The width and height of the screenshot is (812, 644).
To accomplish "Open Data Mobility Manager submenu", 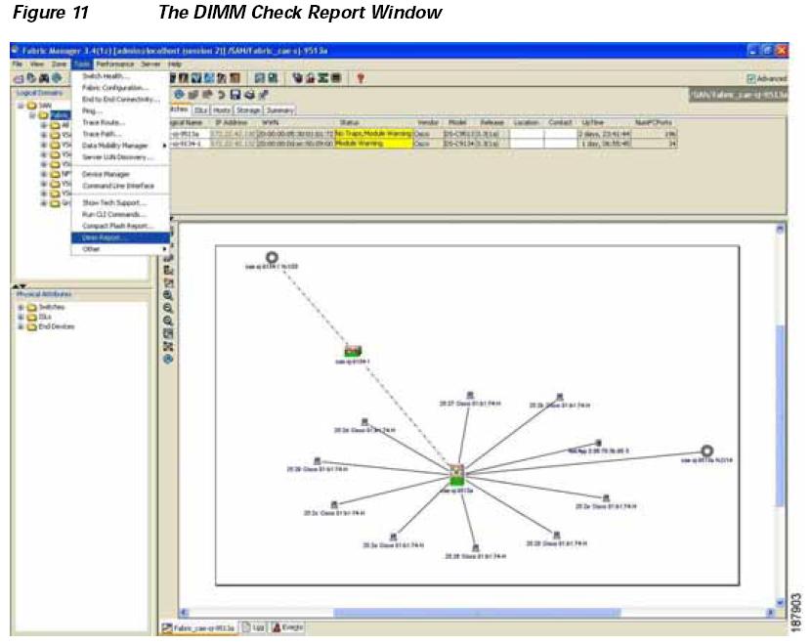I will click(120, 146).
